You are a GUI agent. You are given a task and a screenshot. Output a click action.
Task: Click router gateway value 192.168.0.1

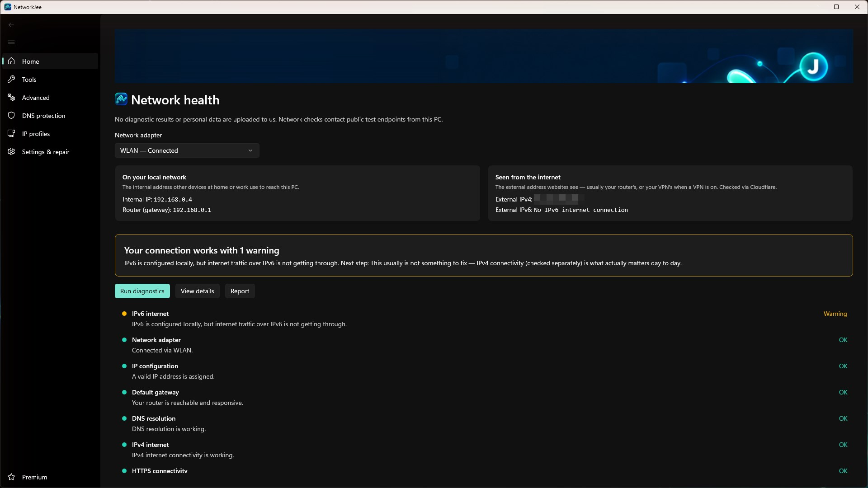[192, 210]
